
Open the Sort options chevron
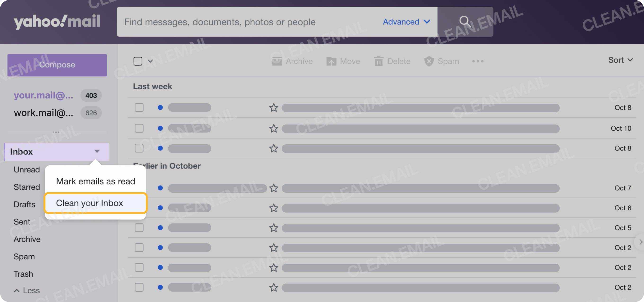tap(630, 60)
